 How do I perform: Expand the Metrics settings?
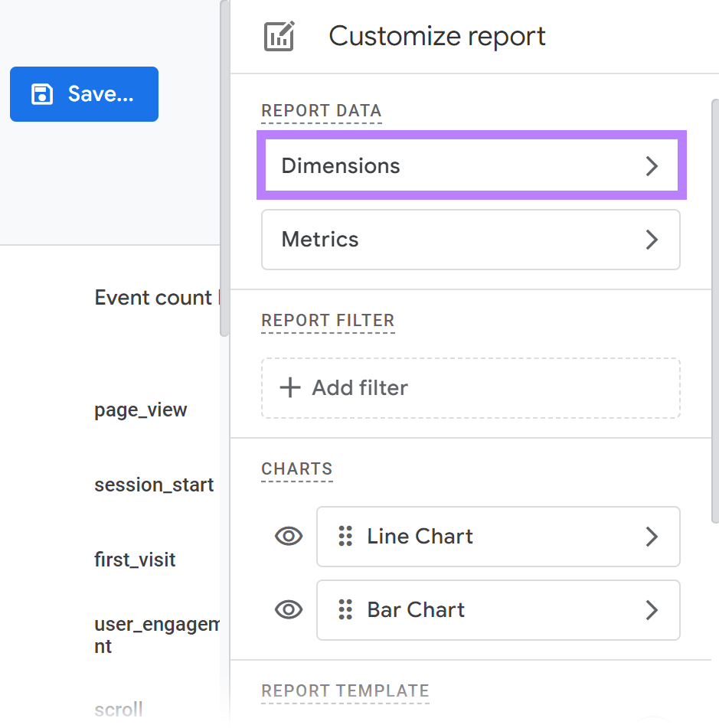470,240
